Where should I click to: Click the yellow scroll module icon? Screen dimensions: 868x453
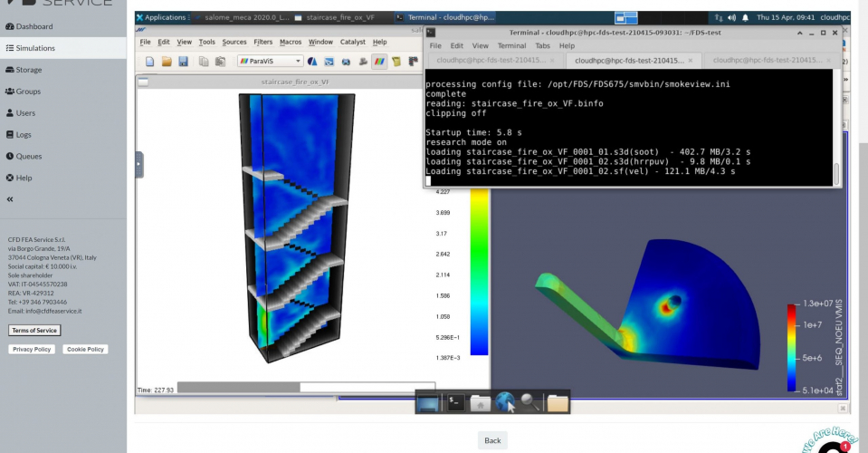396,61
